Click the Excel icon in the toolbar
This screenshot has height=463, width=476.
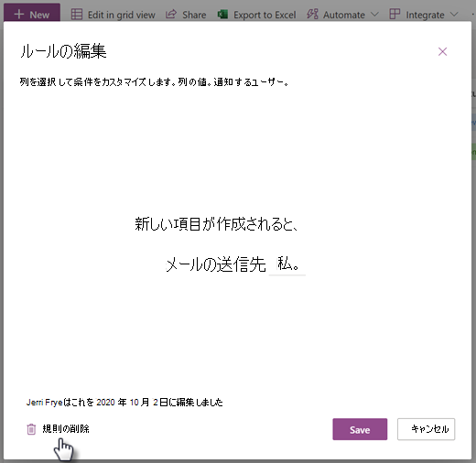222,14
